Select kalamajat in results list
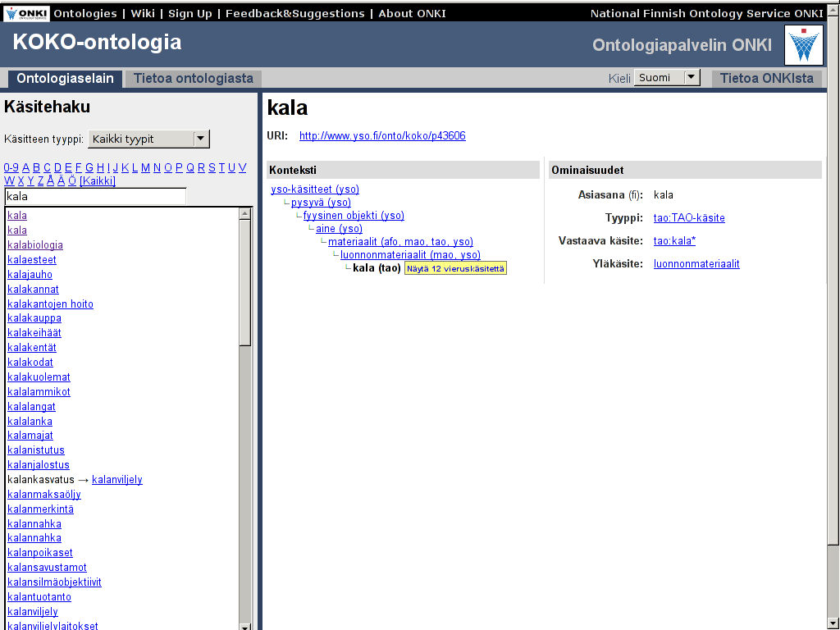The width and height of the screenshot is (840, 630). coord(30,436)
